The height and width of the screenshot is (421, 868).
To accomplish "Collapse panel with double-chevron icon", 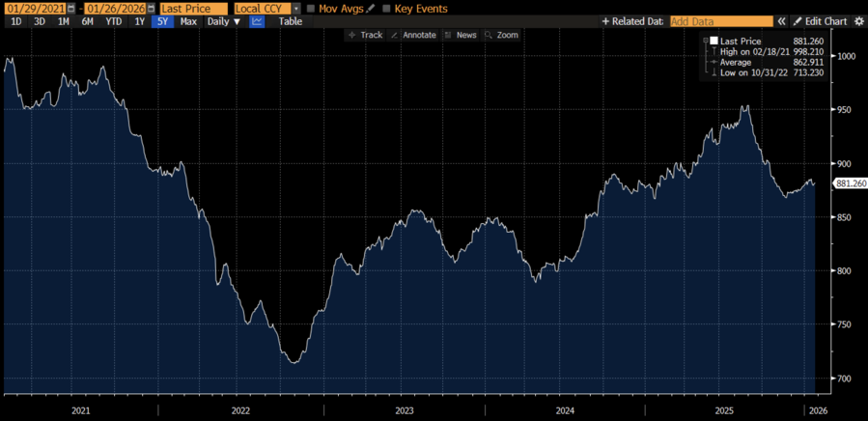I will [x=783, y=21].
